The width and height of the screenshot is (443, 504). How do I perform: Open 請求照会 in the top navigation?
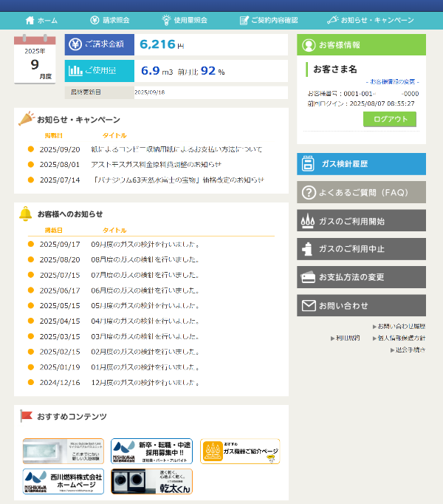click(109, 20)
